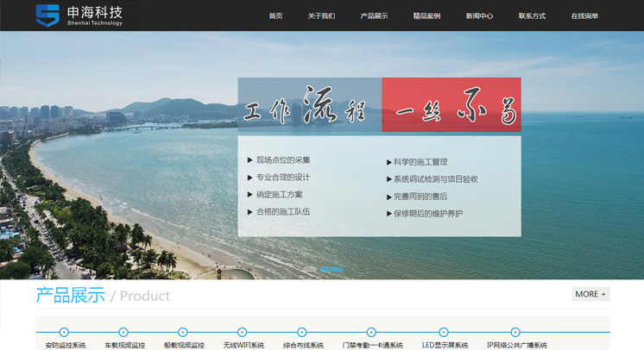Click the circle icon above IP网络公共广播系统
Screen dimensions: 644x350
click(515, 332)
